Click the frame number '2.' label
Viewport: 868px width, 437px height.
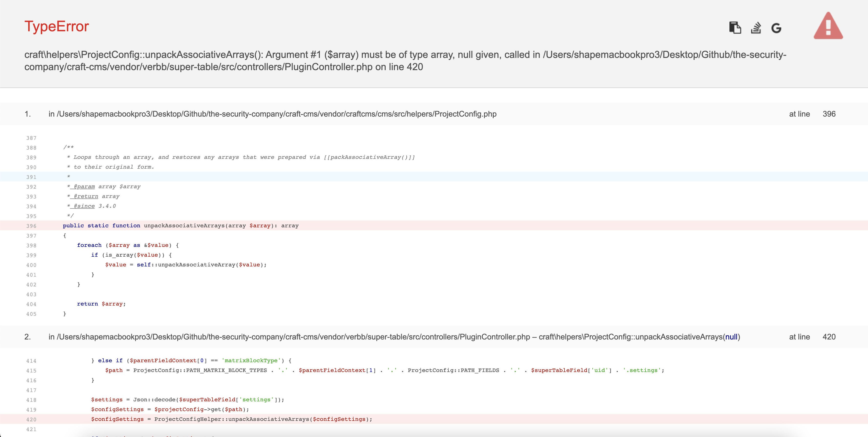click(x=28, y=337)
